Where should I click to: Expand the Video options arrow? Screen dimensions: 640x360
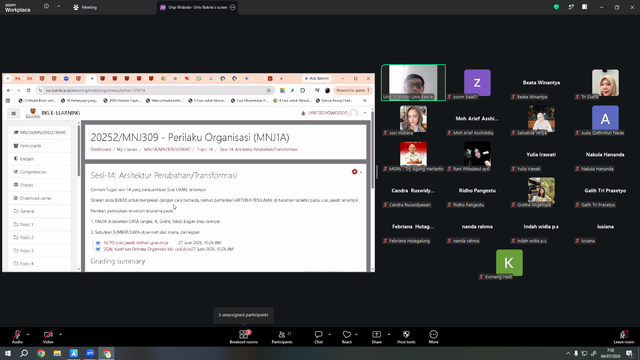point(60,334)
